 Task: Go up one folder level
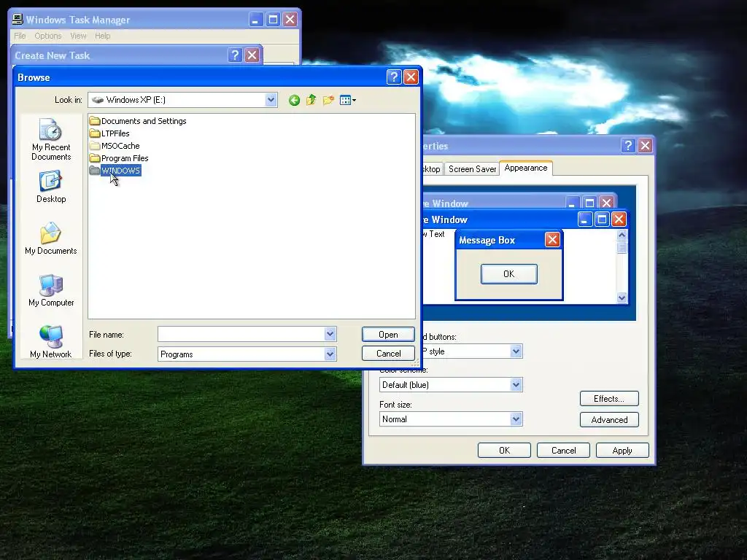point(311,100)
